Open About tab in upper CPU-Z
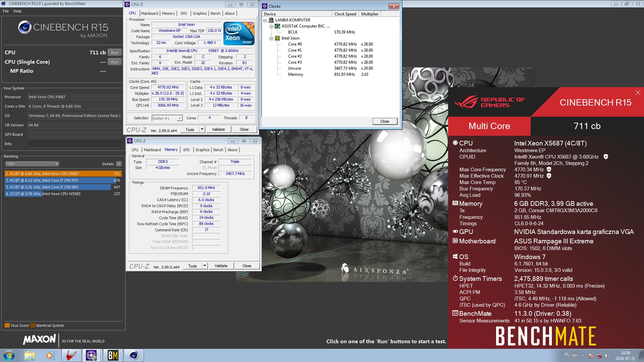Image resolution: width=644 pixels, height=362 pixels. pos(230,13)
